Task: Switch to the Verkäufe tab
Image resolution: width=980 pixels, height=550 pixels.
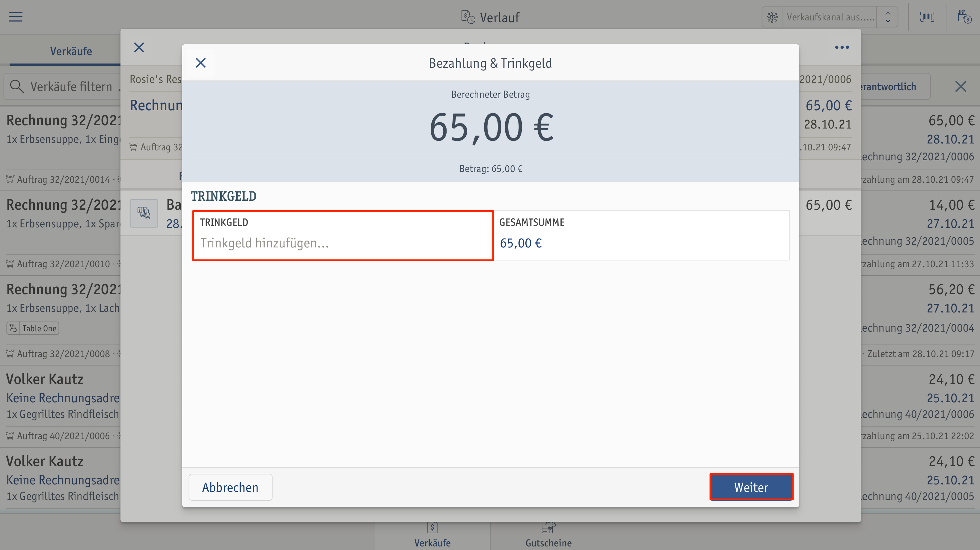Action: (71, 51)
